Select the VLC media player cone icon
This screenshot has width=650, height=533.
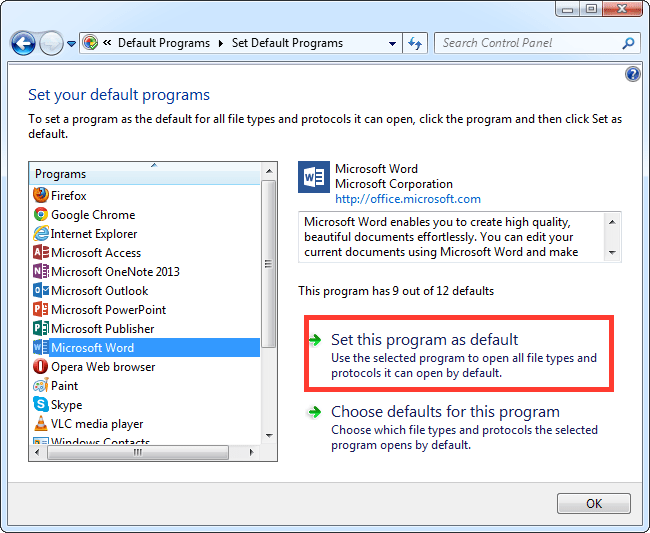coord(41,424)
